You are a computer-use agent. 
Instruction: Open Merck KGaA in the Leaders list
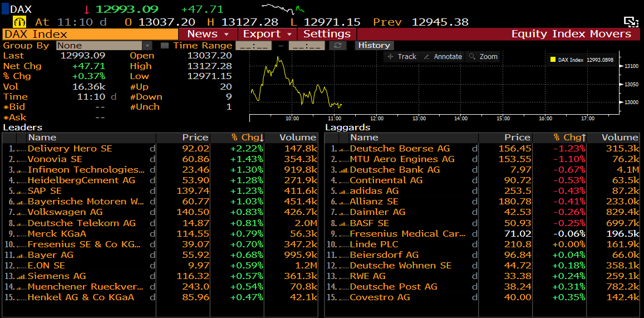click(57, 234)
